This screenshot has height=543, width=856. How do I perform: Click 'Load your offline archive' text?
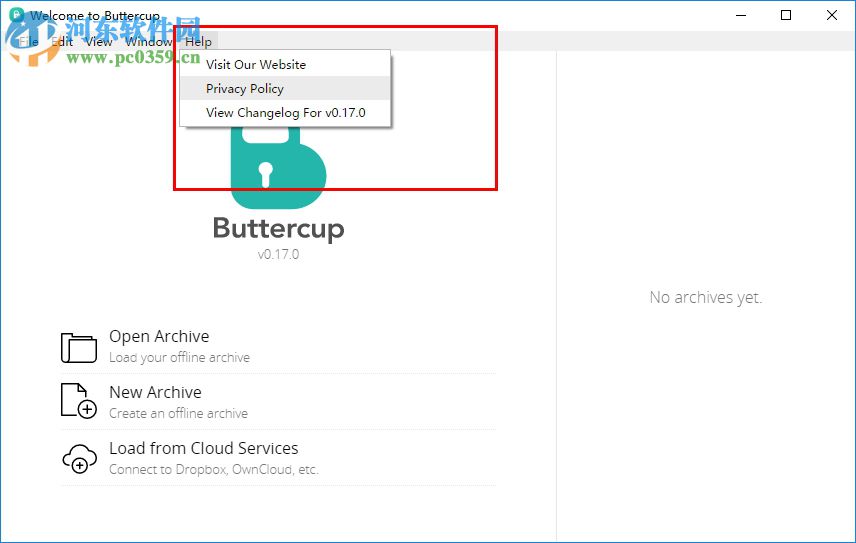pyautogui.click(x=179, y=357)
